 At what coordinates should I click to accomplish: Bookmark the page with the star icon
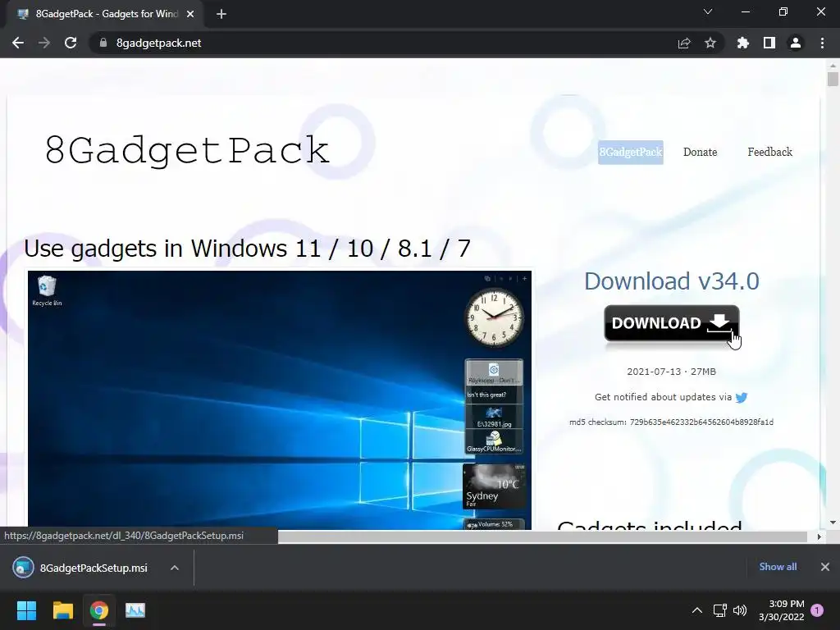click(x=710, y=43)
